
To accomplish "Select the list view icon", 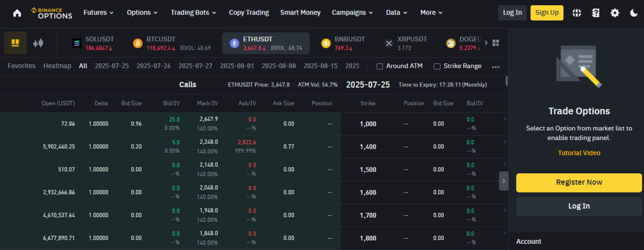I will tap(16, 43).
